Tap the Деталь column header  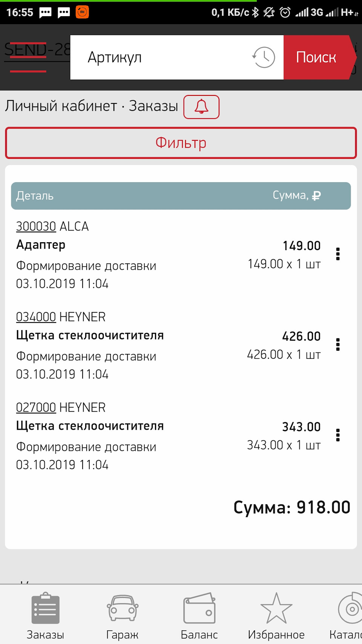pos(35,196)
